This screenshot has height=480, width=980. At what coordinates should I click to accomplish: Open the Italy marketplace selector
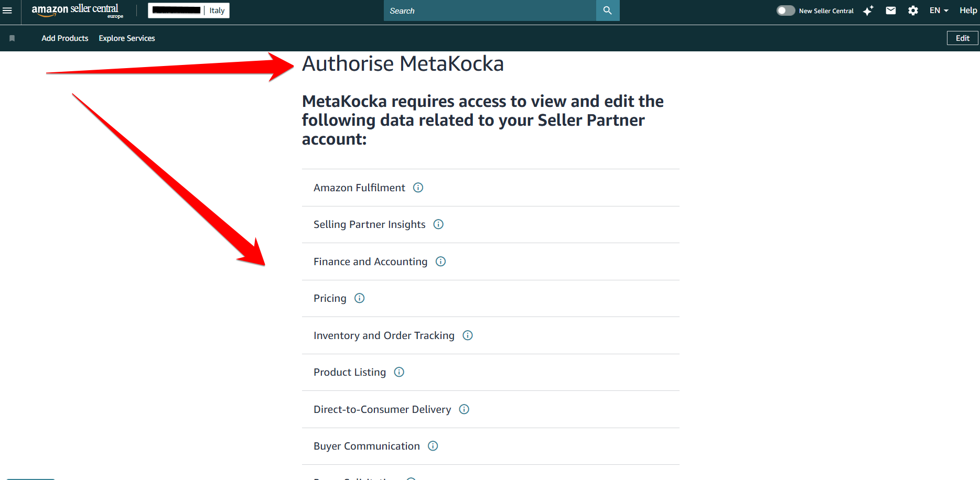tap(189, 10)
